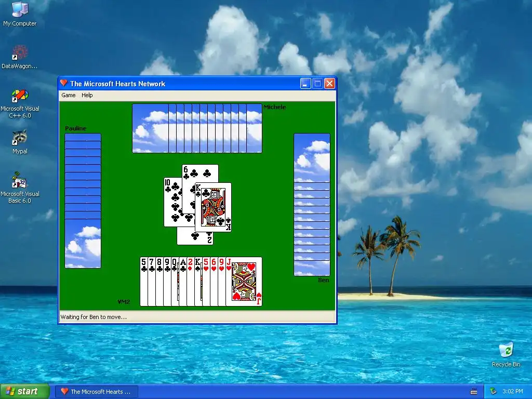Select the 2 of diamonds in hand
The image size is (532, 399).
click(191, 282)
